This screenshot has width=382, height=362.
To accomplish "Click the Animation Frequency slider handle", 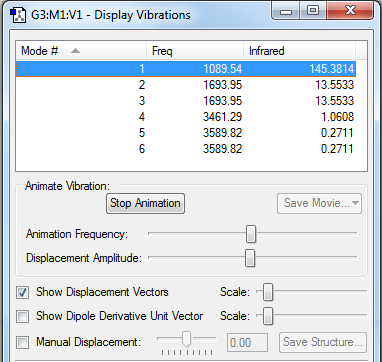I will [251, 234].
